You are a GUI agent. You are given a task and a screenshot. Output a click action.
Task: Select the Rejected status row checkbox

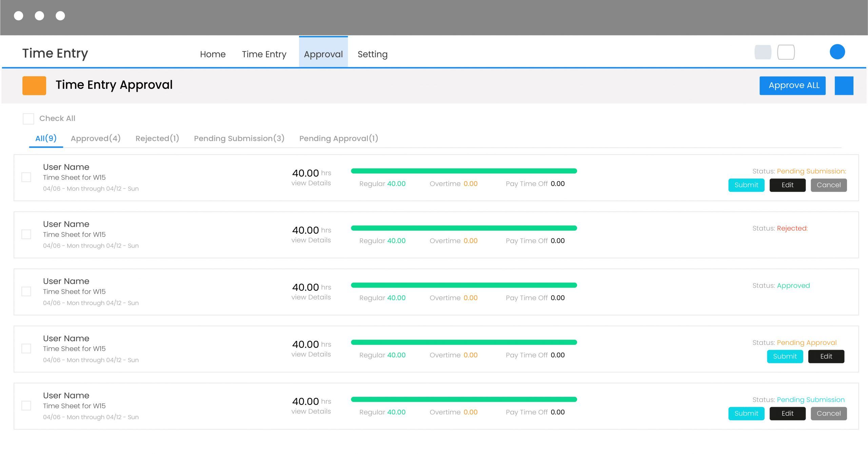[26, 234]
